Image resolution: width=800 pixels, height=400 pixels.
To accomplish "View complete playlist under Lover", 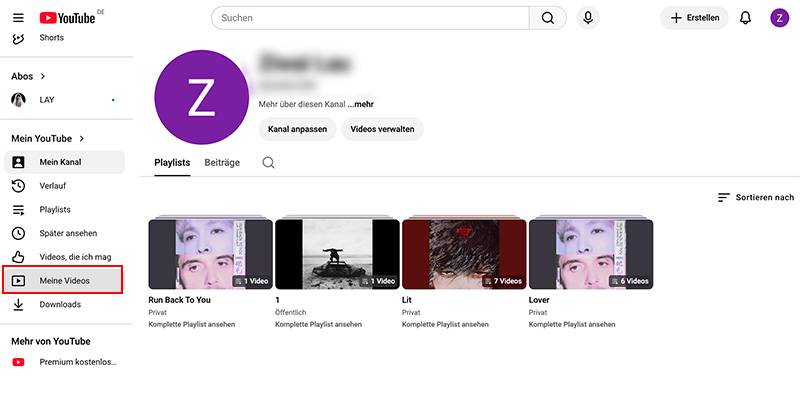I will 572,324.
